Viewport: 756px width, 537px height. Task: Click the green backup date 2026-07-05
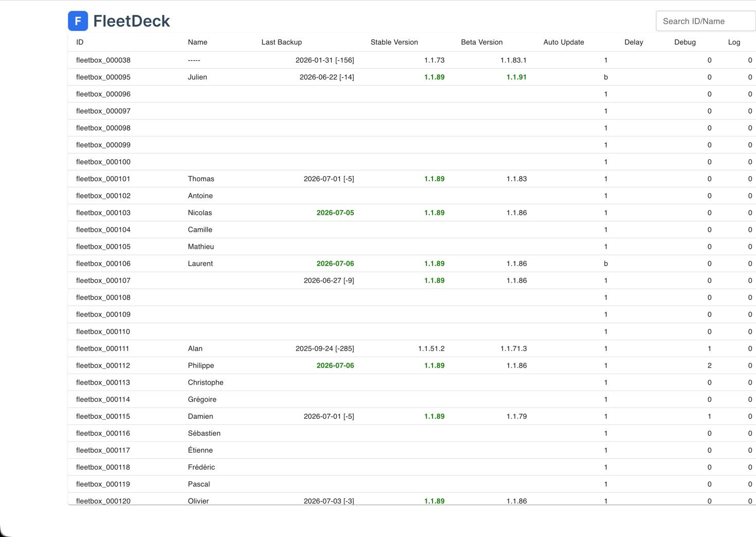click(335, 213)
